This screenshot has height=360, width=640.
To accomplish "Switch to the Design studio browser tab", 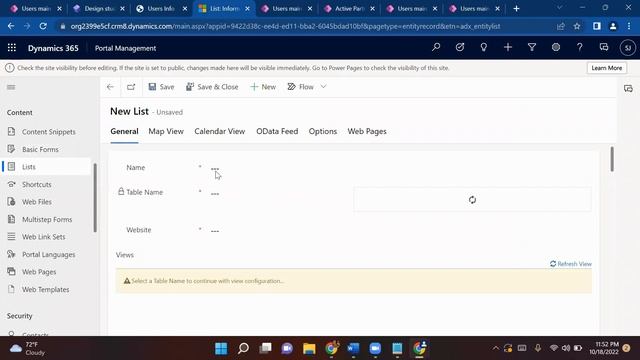I will pos(100,9).
